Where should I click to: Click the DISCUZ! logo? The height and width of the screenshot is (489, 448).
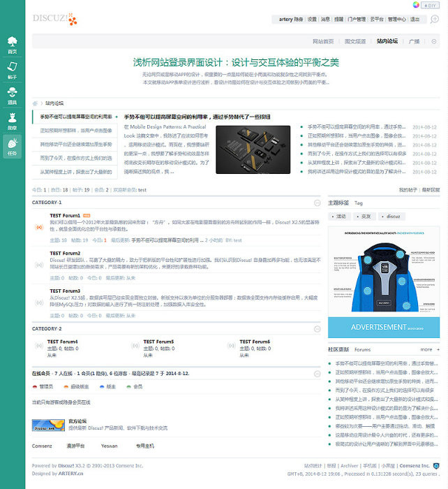(55, 19)
